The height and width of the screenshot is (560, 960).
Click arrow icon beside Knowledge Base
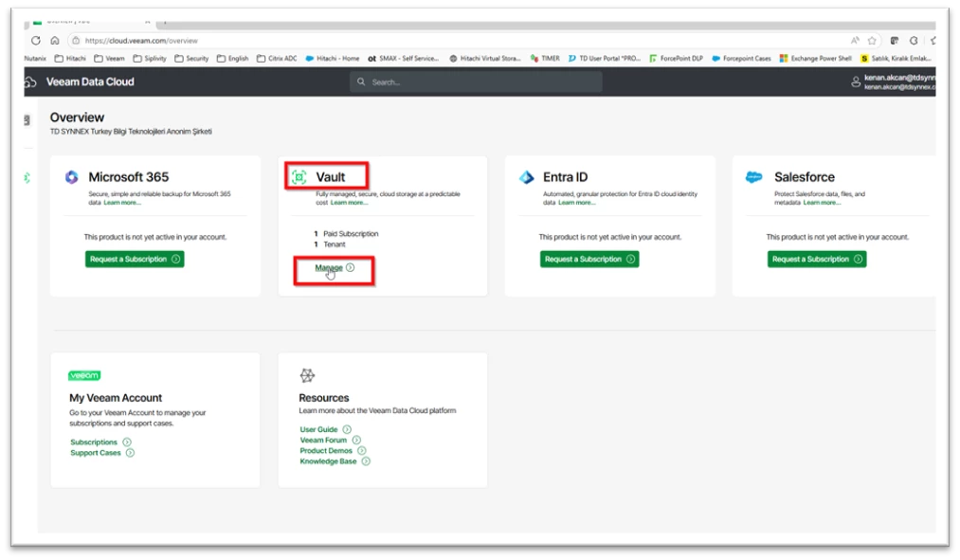tap(366, 461)
